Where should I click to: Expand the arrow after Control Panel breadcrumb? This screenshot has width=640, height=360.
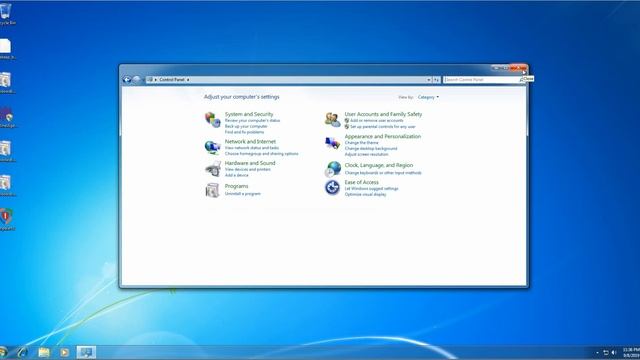188,80
